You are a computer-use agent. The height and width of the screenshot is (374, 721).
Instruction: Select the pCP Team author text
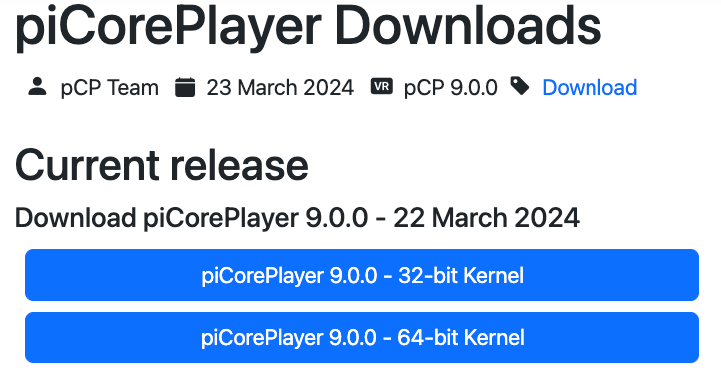(109, 87)
